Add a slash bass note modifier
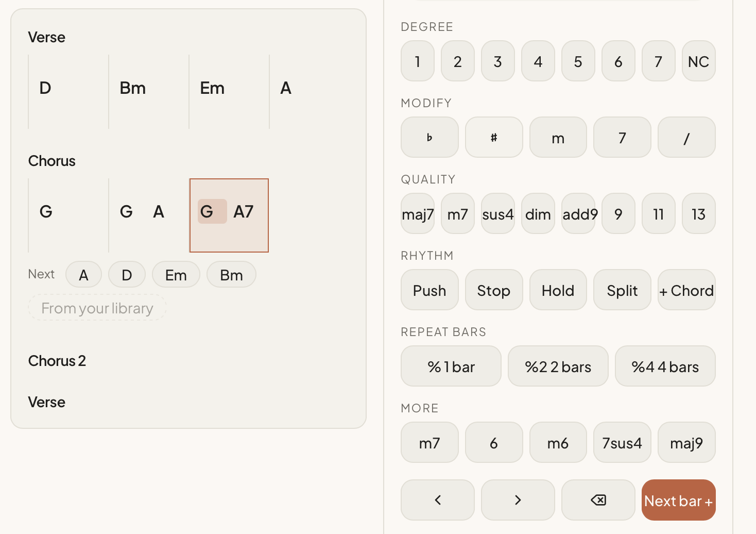756x534 pixels. coord(686,137)
